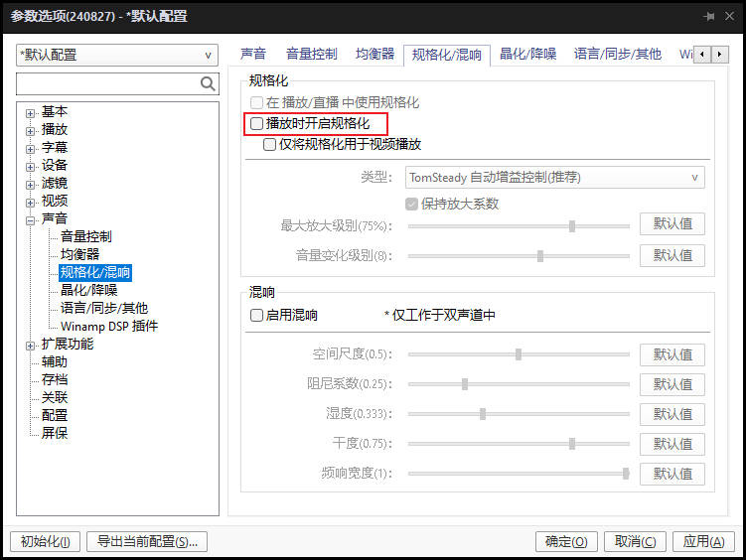746x560 pixels.
Task: Select 语言/同步/其他 in the settings tree
Action: pos(104,308)
